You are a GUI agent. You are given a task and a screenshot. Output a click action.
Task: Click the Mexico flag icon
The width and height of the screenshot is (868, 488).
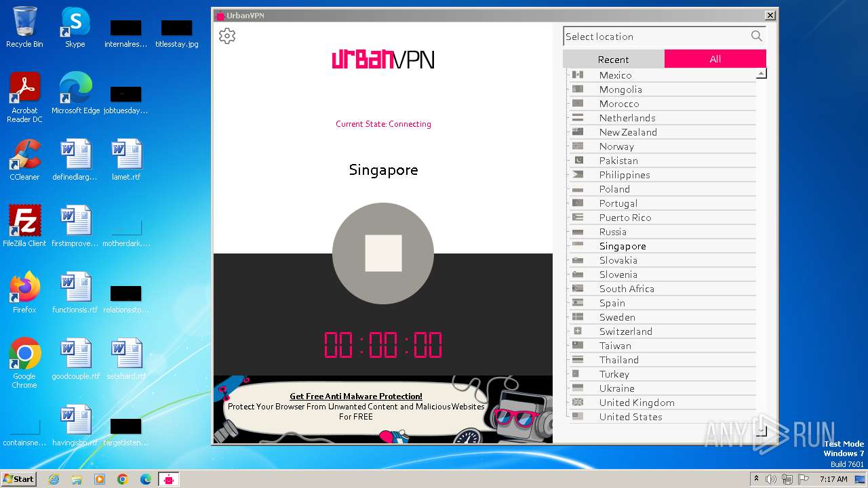pyautogui.click(x=578, y=75)
